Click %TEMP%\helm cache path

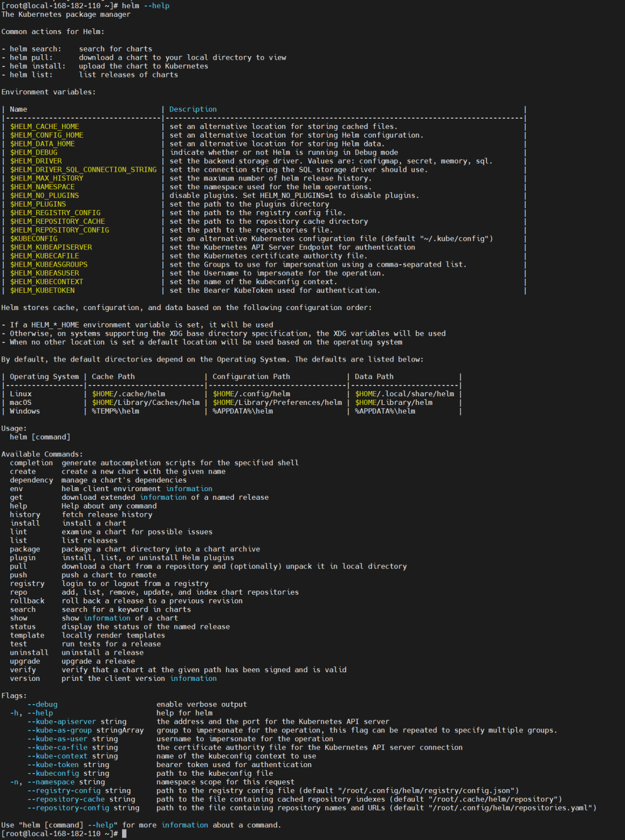(115, 411)
